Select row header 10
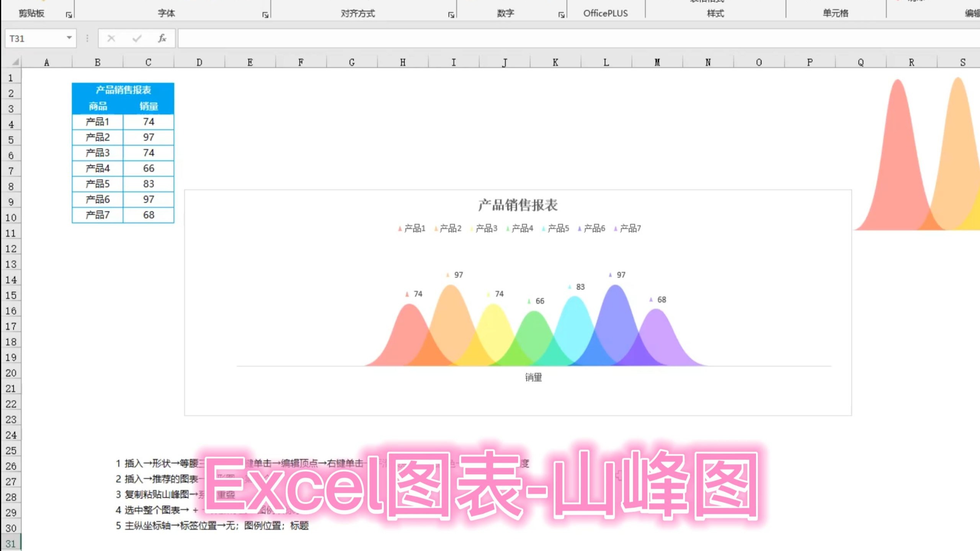The image size is (980, 551). point(12,217)
